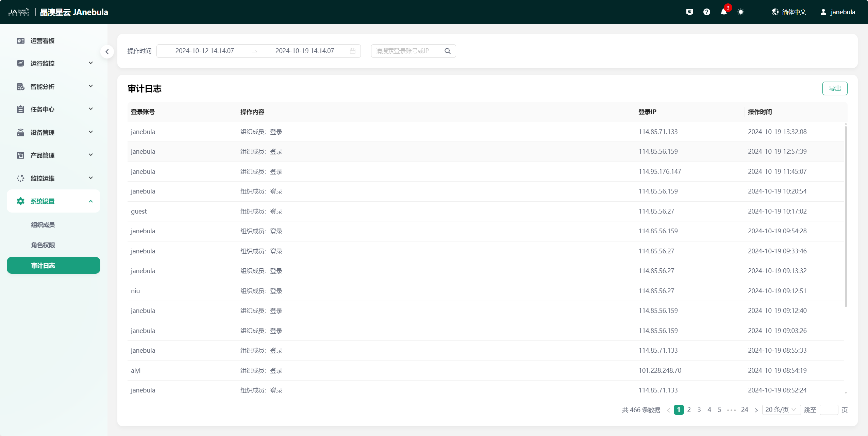Click the jump-to-page input field
This screenshot has width=868, height=436.
[x=829, y=410]
